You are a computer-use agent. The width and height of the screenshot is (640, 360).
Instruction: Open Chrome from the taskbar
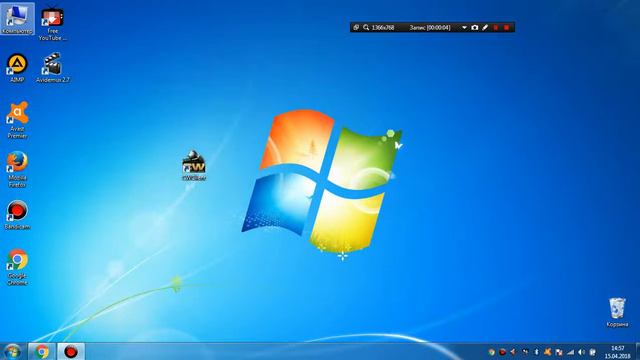point(41,351)
